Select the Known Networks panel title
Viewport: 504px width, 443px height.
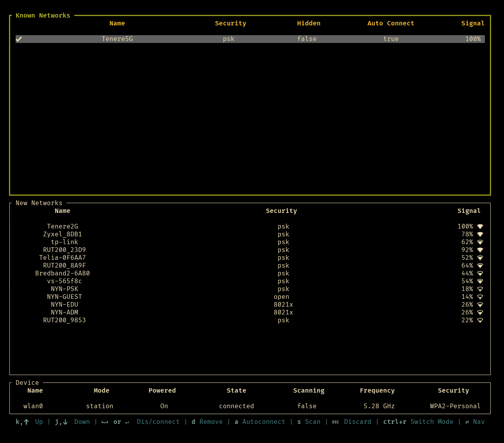pyautogui.click(x=43, y=16)
